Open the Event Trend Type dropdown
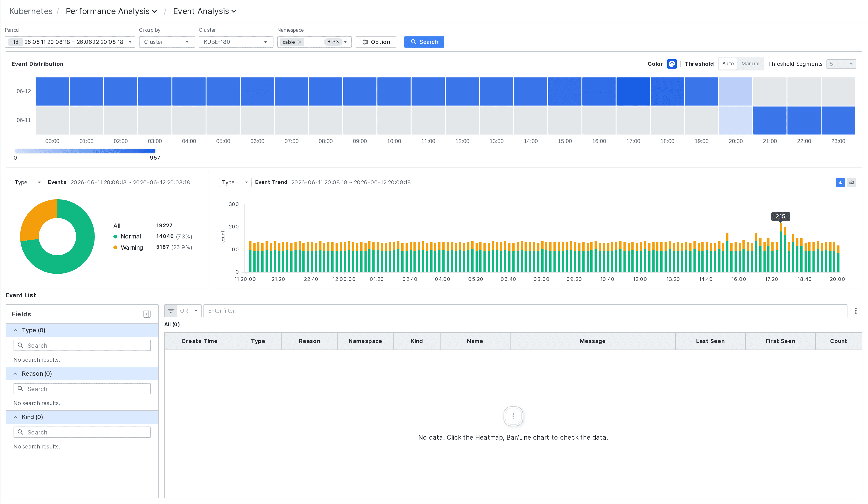 point(235,183)
